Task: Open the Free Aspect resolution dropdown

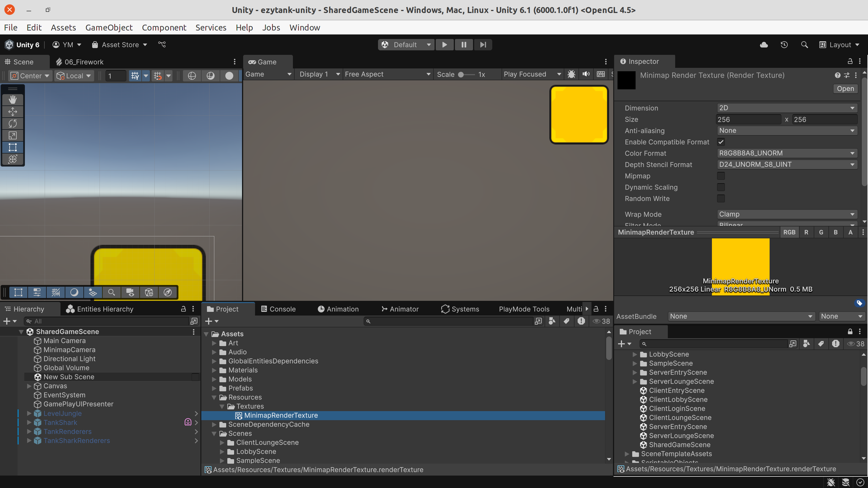Action: tap(388, 74)
